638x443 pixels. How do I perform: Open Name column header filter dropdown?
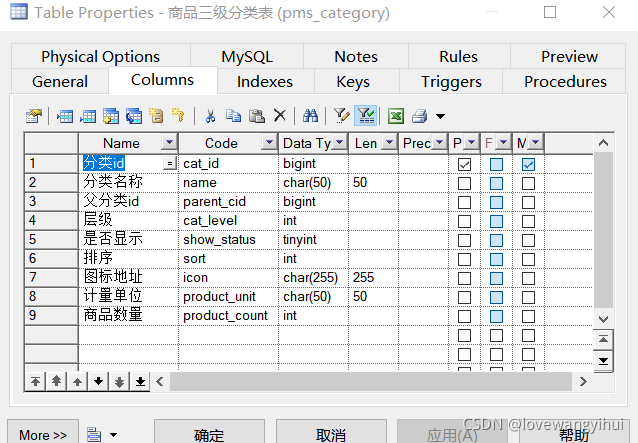point(169,142)
